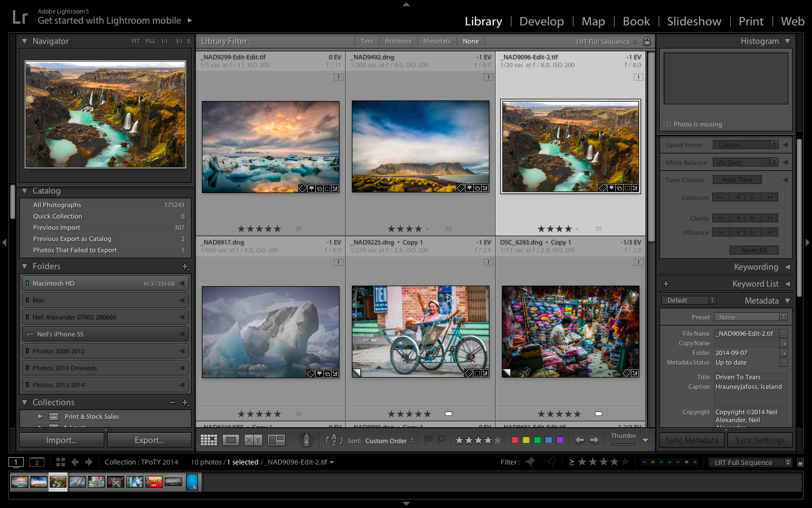Add keyword with Keyword List plus
Image resolution: width=812 pixels, height=508 pixels.
pyautogui.click(x=666, y=284)
